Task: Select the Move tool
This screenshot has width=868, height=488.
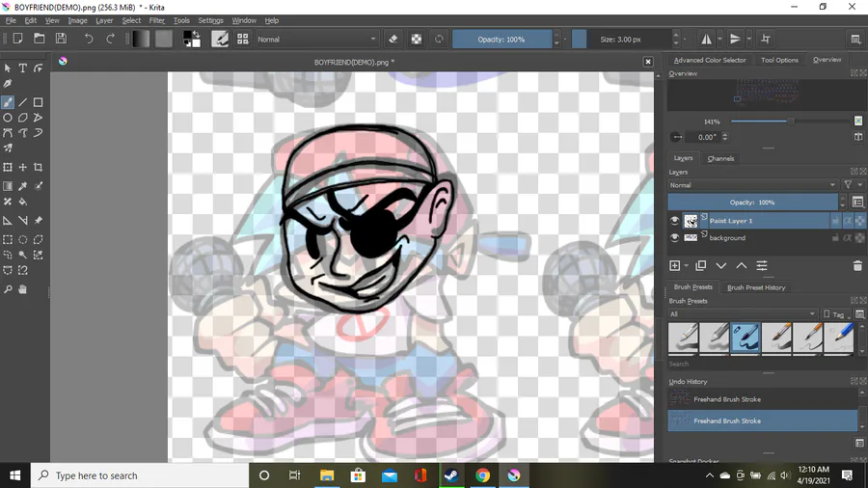Action: (x=23, y=167)
